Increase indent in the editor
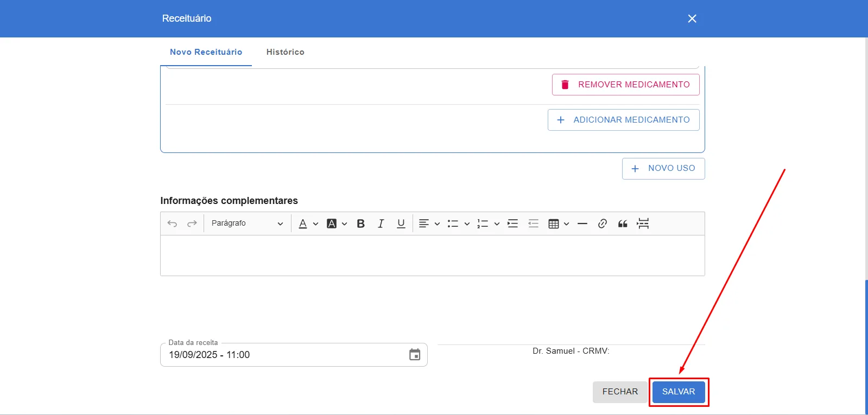868x415 pixels. [512, 224]
